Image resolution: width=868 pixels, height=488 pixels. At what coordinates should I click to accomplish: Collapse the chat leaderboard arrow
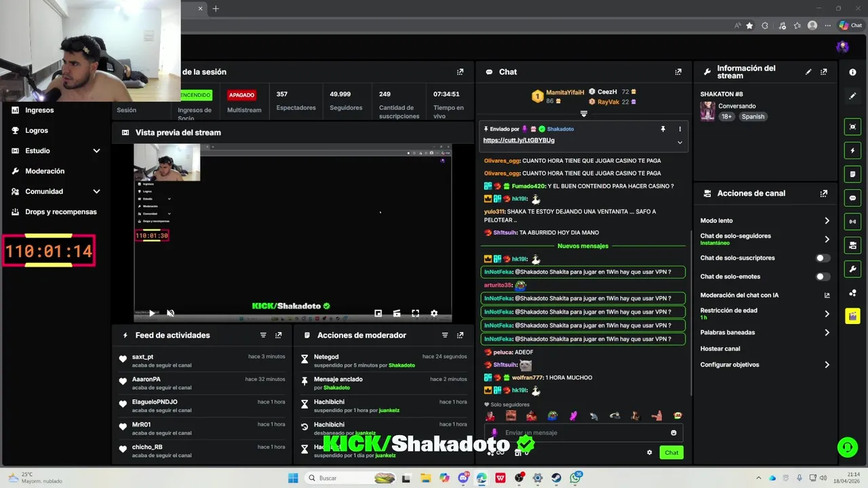pyautogui.click(x=584, y=113)
